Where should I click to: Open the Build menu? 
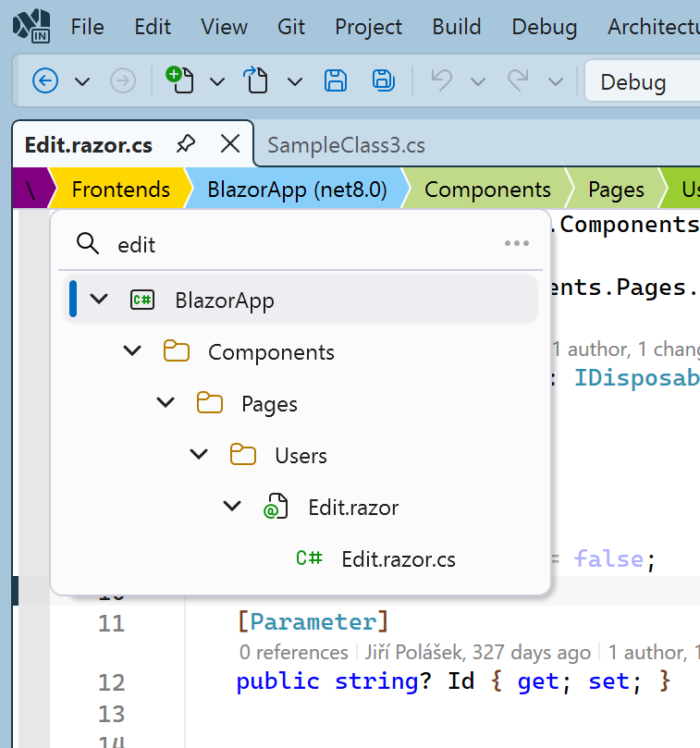point(457,27)
